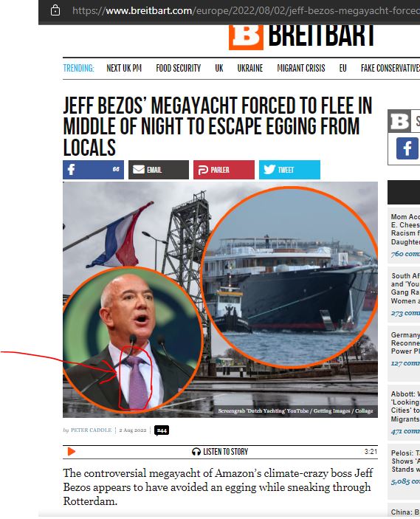
Task: Tweet this article
Action: coord(289,170)
